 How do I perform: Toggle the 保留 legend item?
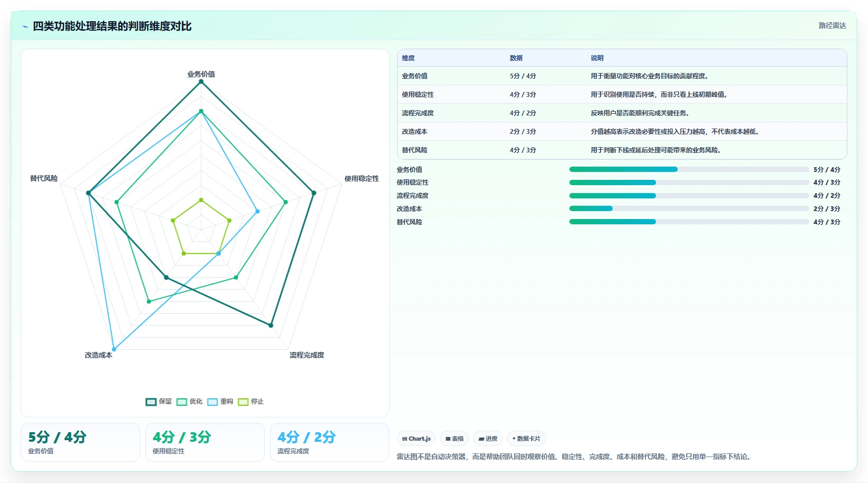click(x=159, y=402)
